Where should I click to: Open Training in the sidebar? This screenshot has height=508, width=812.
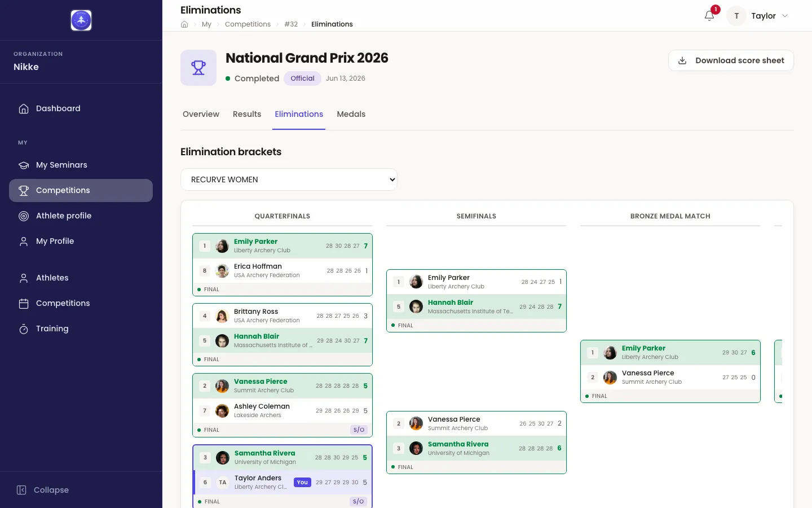(x=81, y=329)
